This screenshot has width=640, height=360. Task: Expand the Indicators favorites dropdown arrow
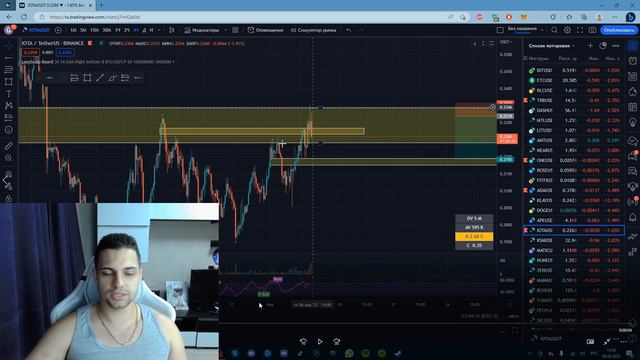(x=225, y=30)
